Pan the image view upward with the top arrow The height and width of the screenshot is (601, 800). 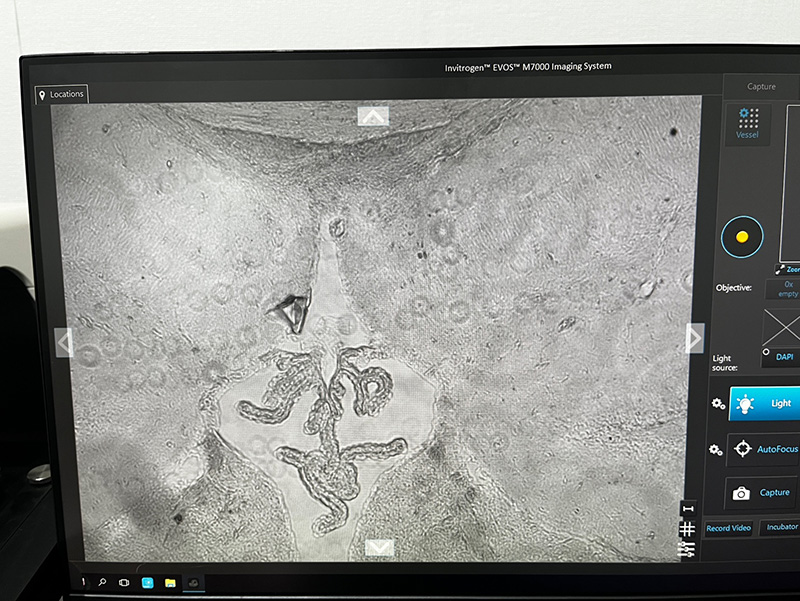pos(373,116)
